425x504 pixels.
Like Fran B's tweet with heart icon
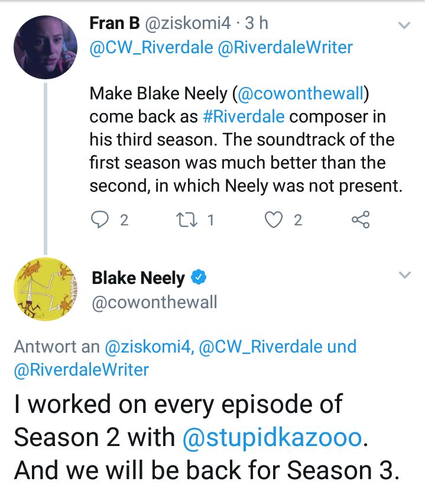pos(274,220)
